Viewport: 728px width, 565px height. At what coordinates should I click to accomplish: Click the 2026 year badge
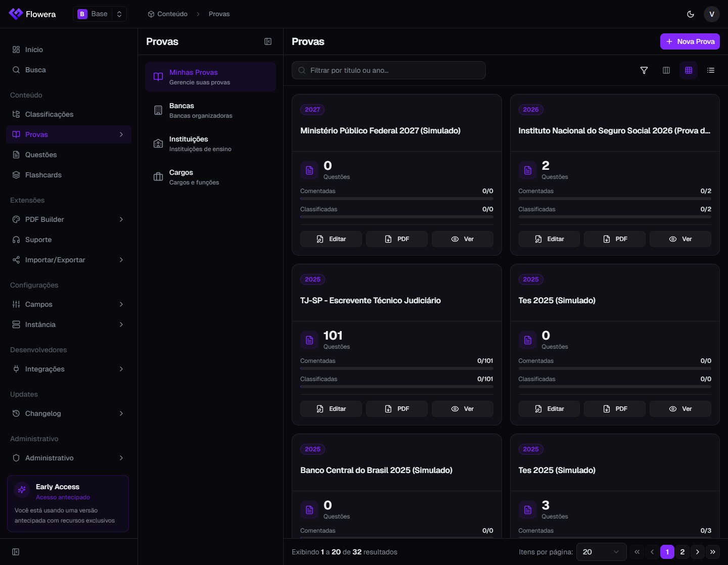pos(531,110)
